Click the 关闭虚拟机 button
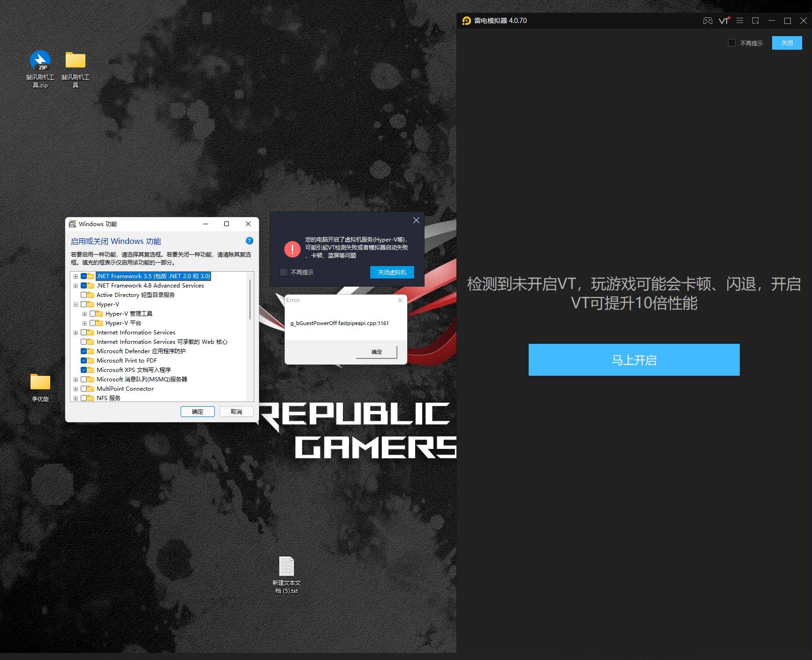 (392, 273)
